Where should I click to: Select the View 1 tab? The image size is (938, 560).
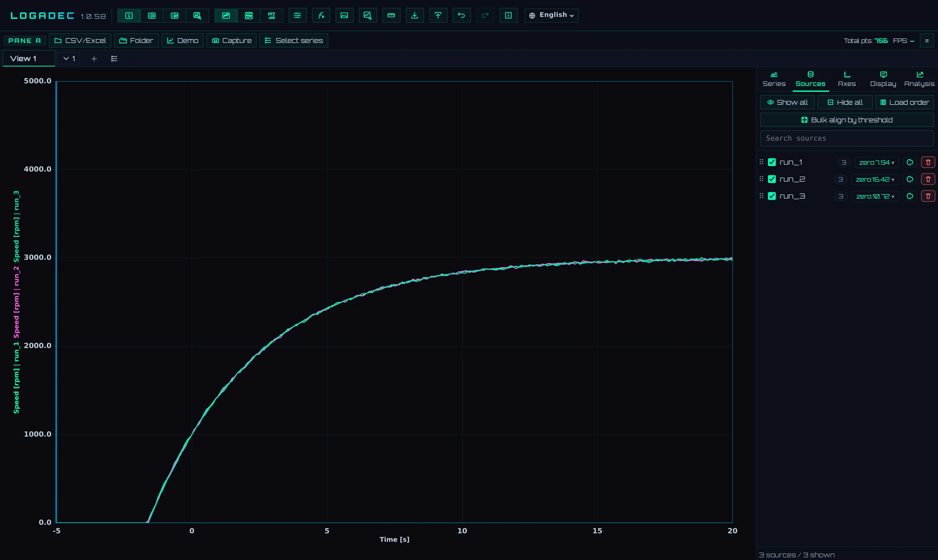(x=29, y=59)
